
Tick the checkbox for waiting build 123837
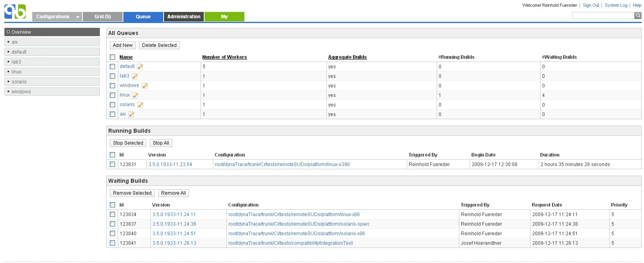[113, 224]
